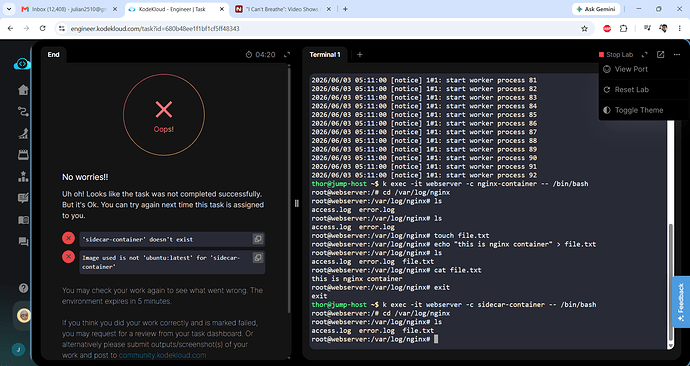The height and width of the screenshot is (366, 690).
Task: Open the media control icon in Chrome toolbar
Action: click(x=647, y=29)
